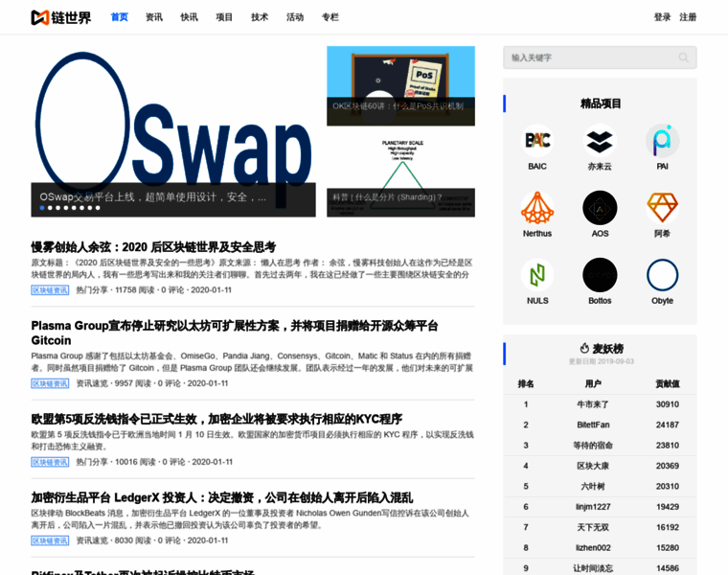
Task: Click the 链世界 site logo
Action: point(60,17)
